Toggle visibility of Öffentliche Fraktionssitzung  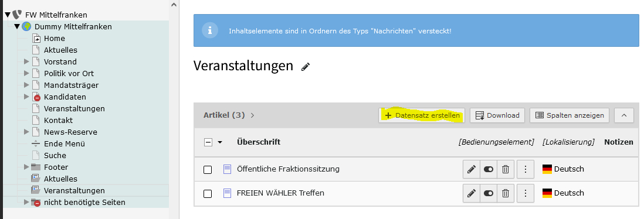tap(489, 169)
